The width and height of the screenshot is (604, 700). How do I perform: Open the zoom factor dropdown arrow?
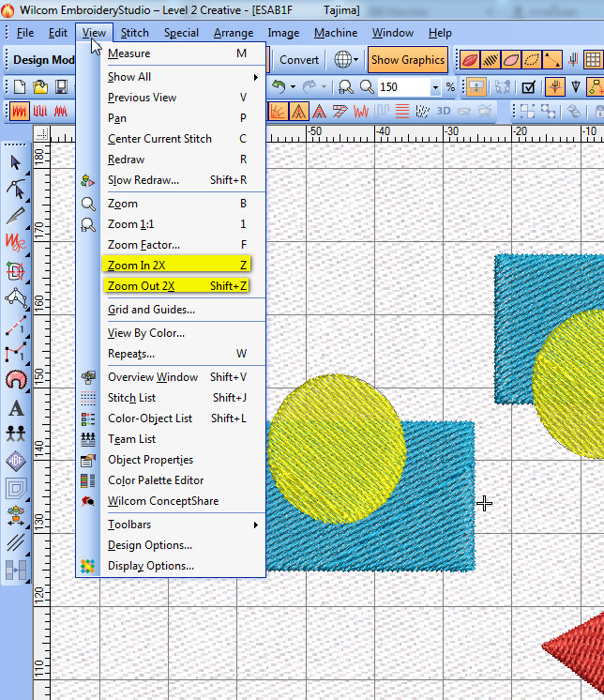click(435, 87)
